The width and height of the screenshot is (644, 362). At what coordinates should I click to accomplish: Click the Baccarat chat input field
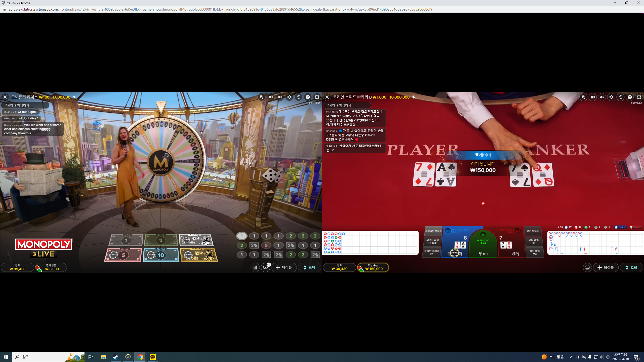347,105
